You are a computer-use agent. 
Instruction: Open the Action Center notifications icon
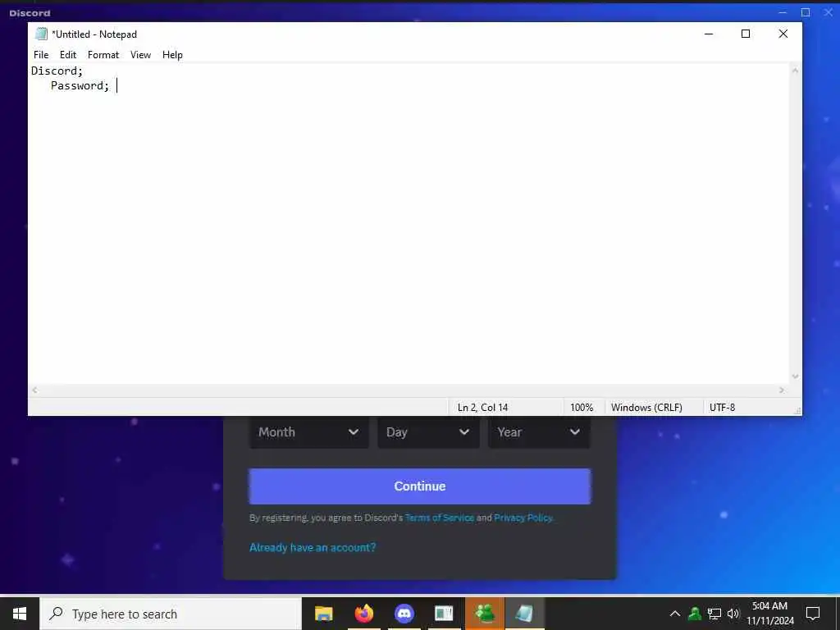pyautogui.click(x=813, y=614)
